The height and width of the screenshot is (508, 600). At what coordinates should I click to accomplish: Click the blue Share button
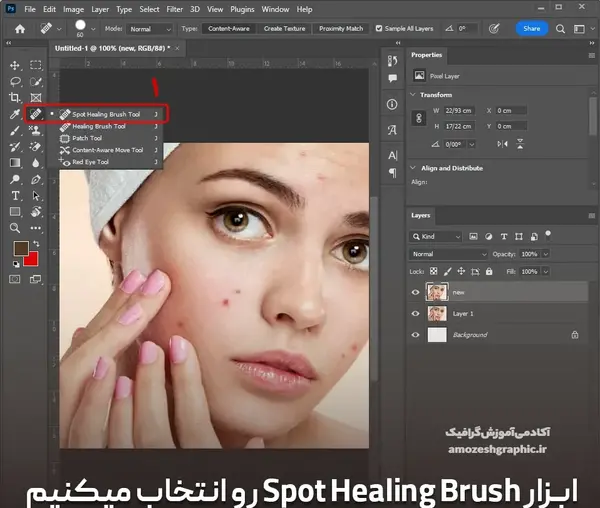532,29
